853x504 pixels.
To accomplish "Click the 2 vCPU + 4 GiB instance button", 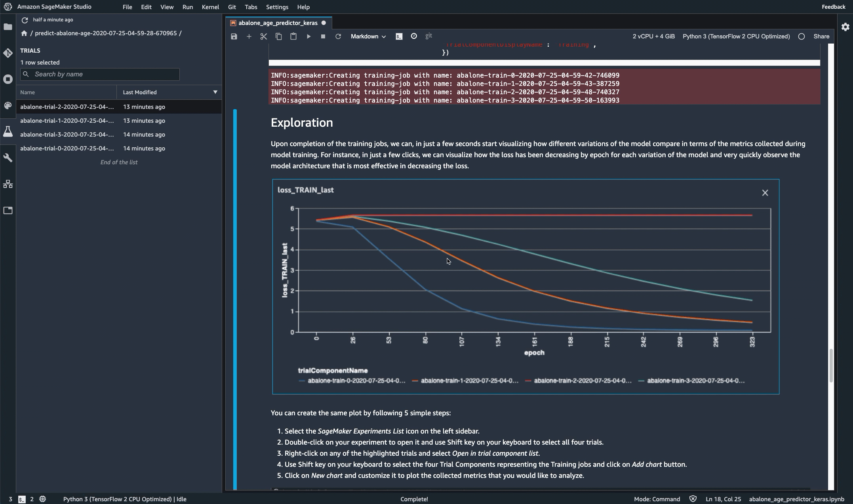I will coord(653,36).
